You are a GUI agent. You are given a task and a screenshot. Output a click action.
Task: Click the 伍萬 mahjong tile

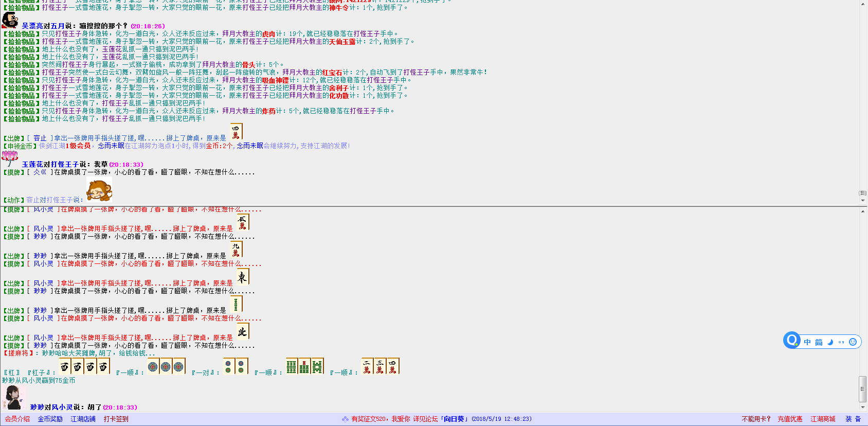coord(243,222)
